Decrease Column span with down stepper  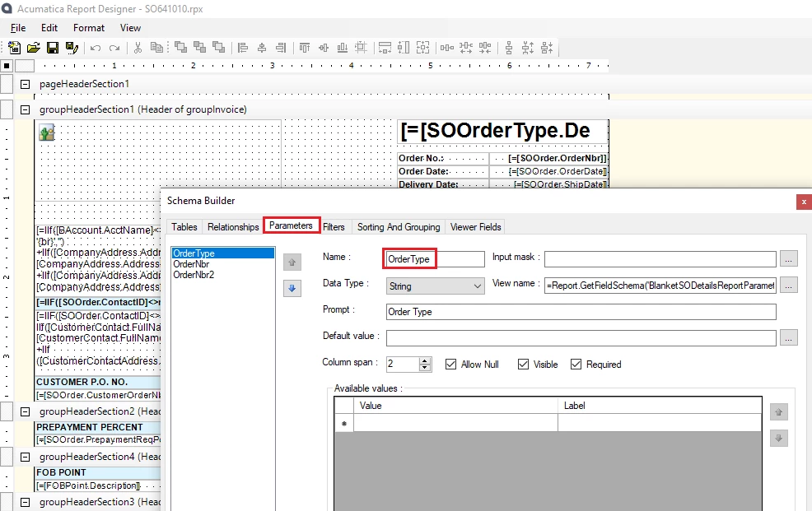pos(425,368)
